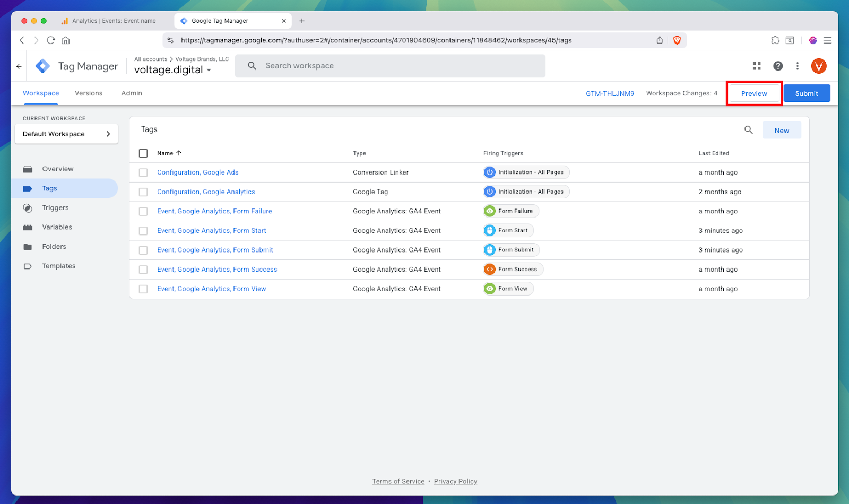
Task: Click Initialization - All Pages chip for Google Ads
Action: tap(526, 172)
